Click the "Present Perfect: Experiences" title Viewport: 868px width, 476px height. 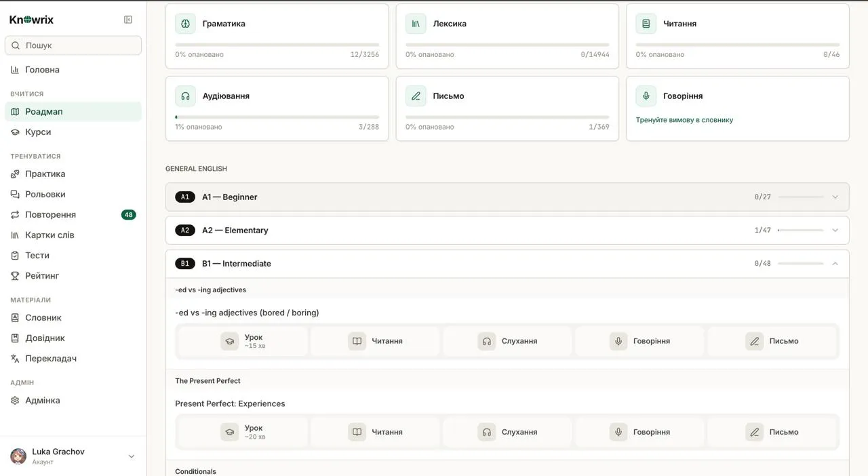point(230,404)
